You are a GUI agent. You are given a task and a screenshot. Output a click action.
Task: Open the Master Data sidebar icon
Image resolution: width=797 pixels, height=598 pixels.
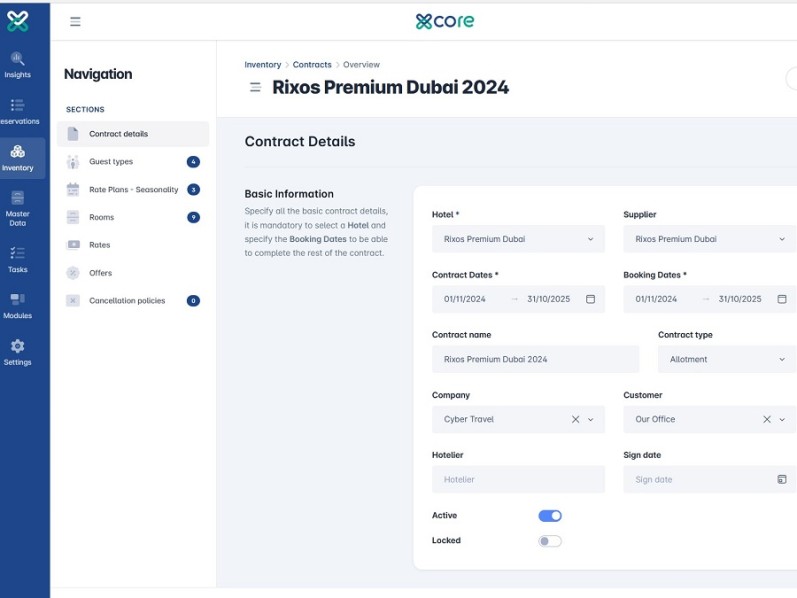click(x=17, y=198)
